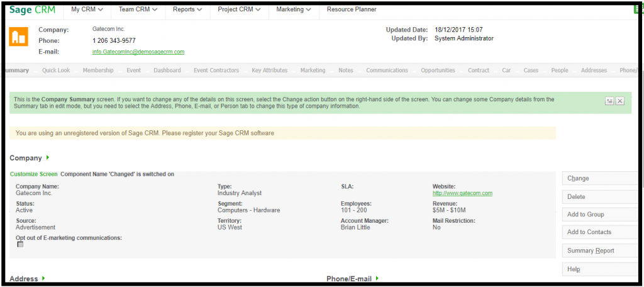Viewport: 644px width, 287px height.
Task: Click the Status value Active
Action: pos(25,210)
